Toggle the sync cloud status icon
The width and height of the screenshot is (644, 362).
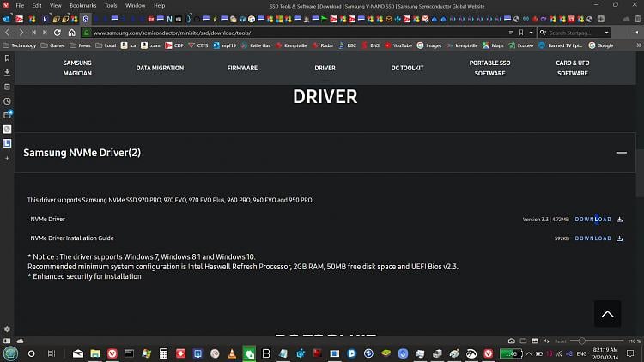20,341
